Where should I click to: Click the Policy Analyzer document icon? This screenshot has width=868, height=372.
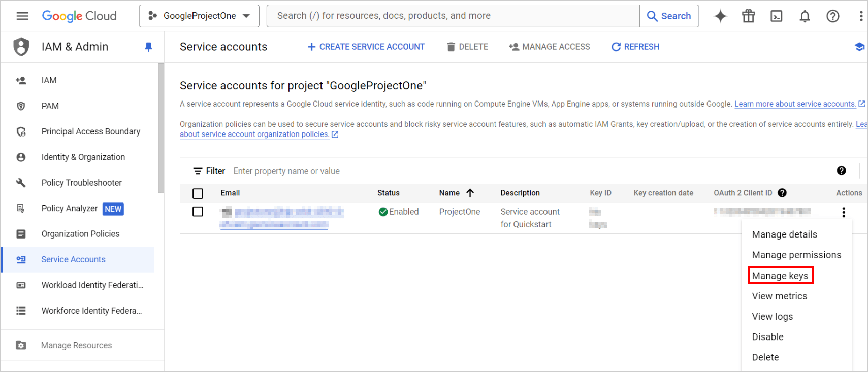tap(21, 208)
